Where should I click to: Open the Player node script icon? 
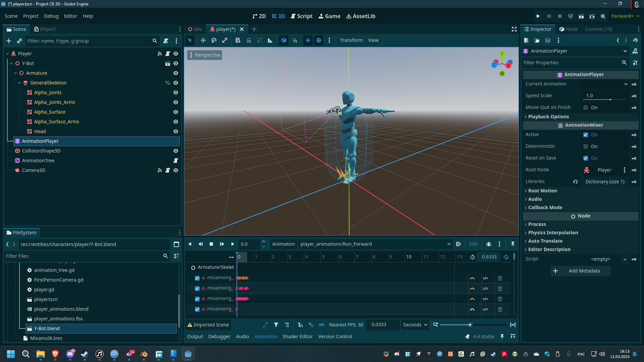168,54
